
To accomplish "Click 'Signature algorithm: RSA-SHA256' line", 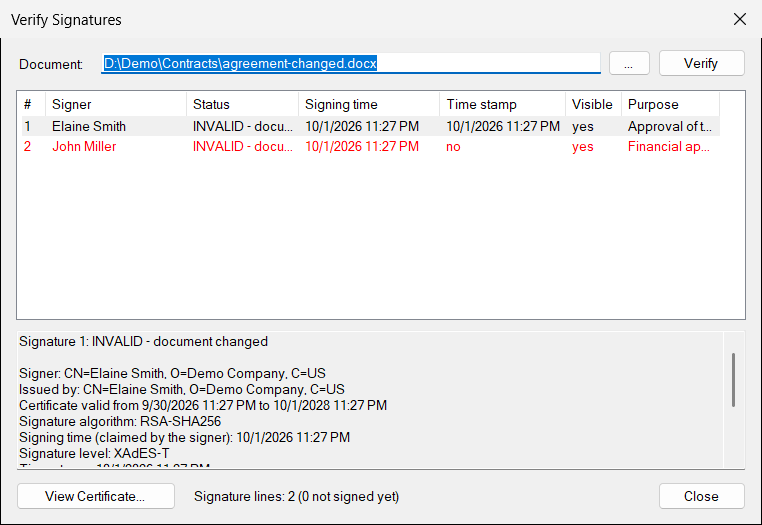I will [x=120, y=421].
